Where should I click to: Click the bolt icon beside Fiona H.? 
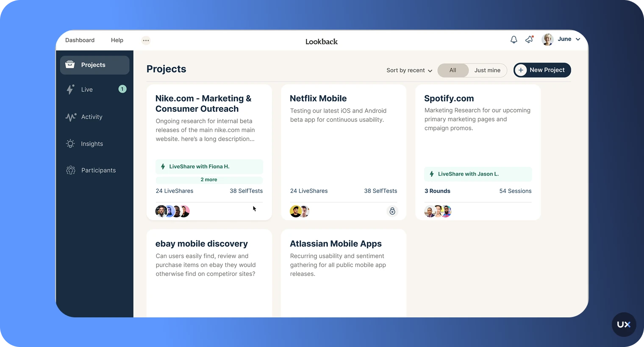163,167
